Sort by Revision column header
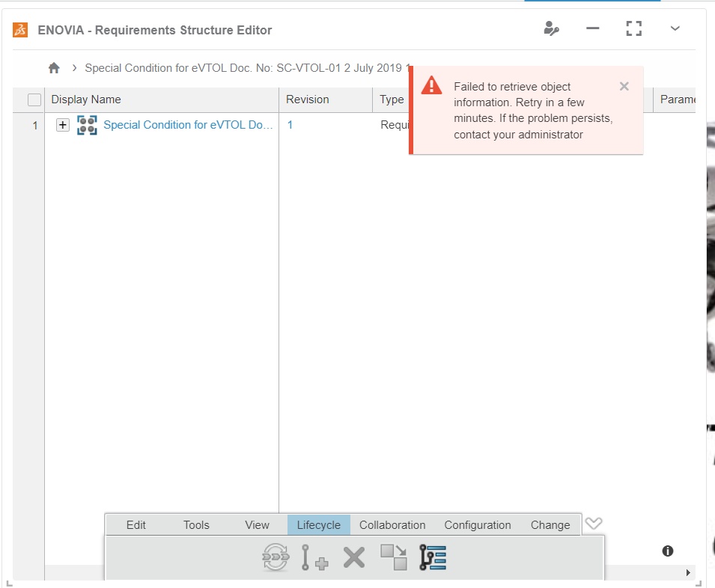Screen dimensions: 715x588 coord(308,99)
